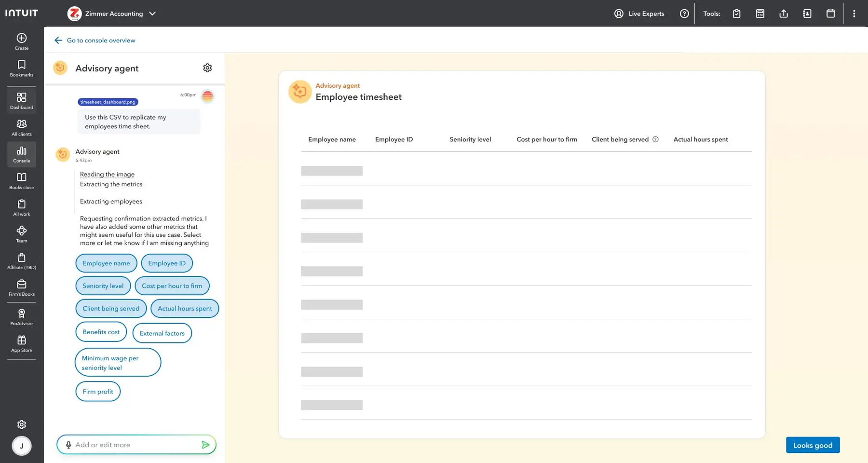Open the clipboard checklist tool
This screenshot has height=463, width=868.
(736, 14)
